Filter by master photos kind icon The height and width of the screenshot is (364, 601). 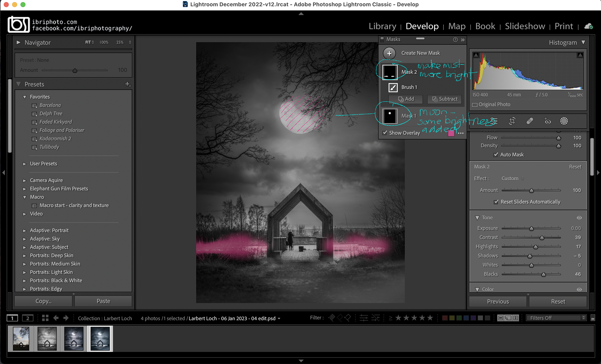501,318
